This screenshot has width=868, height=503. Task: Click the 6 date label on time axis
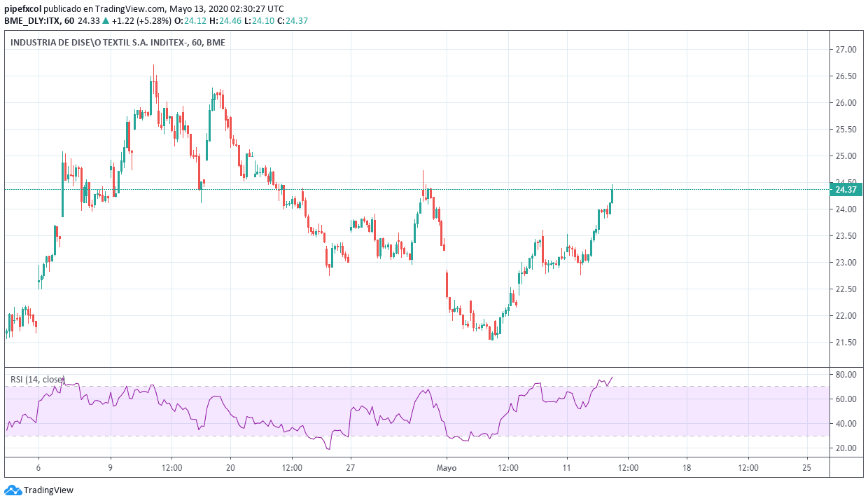point(38,467)
